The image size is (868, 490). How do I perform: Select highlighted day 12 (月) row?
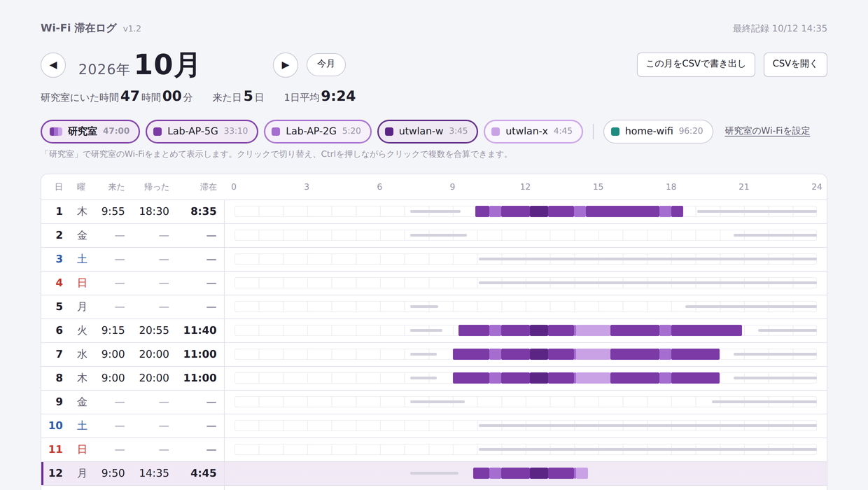434,473
